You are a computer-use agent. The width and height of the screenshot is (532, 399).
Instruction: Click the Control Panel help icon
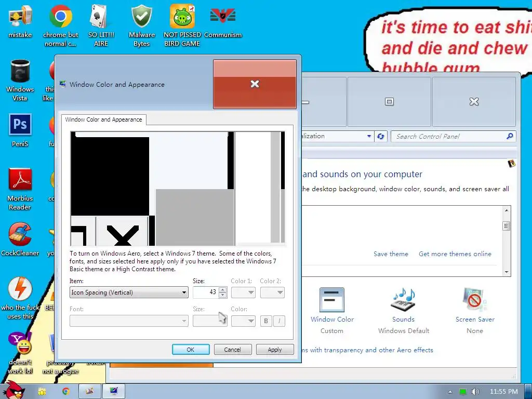(511, 164)
